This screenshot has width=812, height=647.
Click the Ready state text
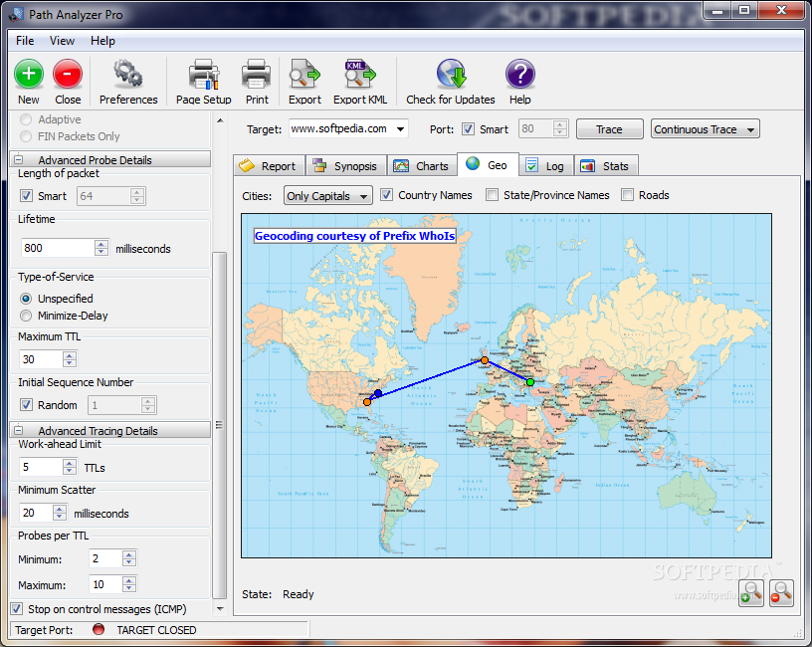[299, 594]
